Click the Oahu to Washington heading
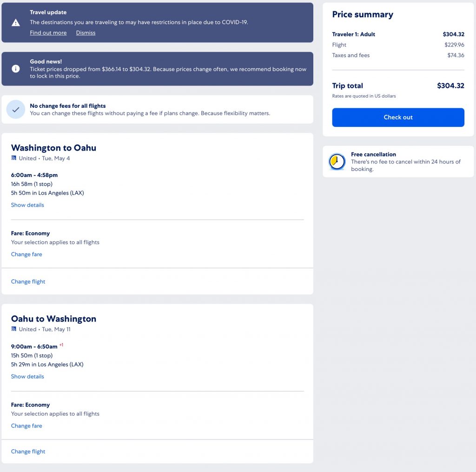This screenshot has width=476, height=472. [x=53, y=319]
